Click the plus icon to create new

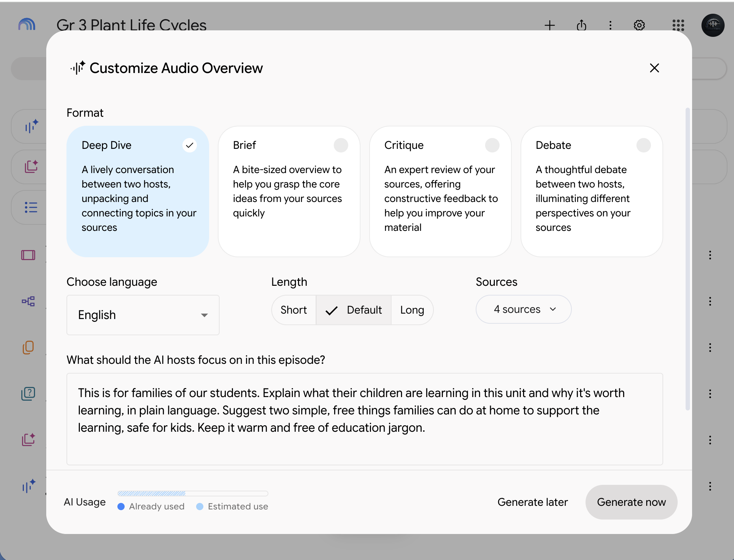tap(549, 25)
